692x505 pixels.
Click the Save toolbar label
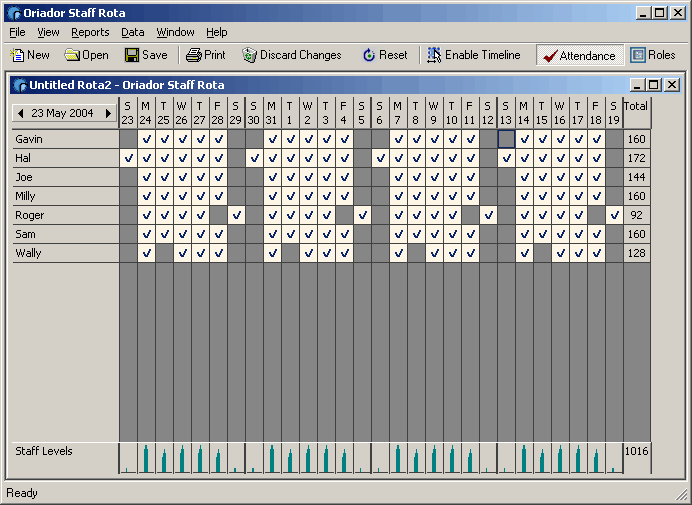click(x=155, y=55)
